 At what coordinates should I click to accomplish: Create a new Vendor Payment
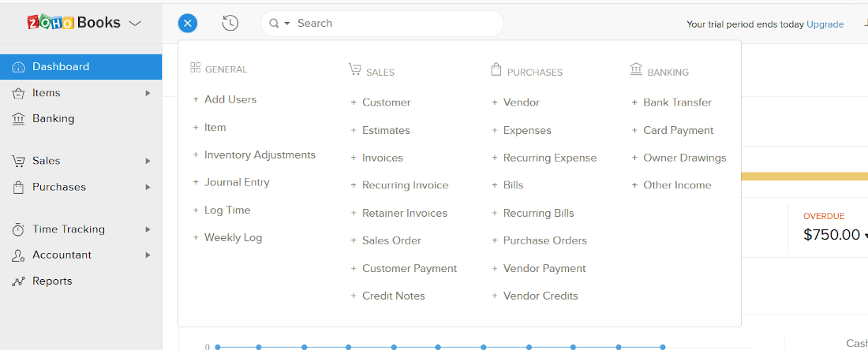[x=544, y=268]
